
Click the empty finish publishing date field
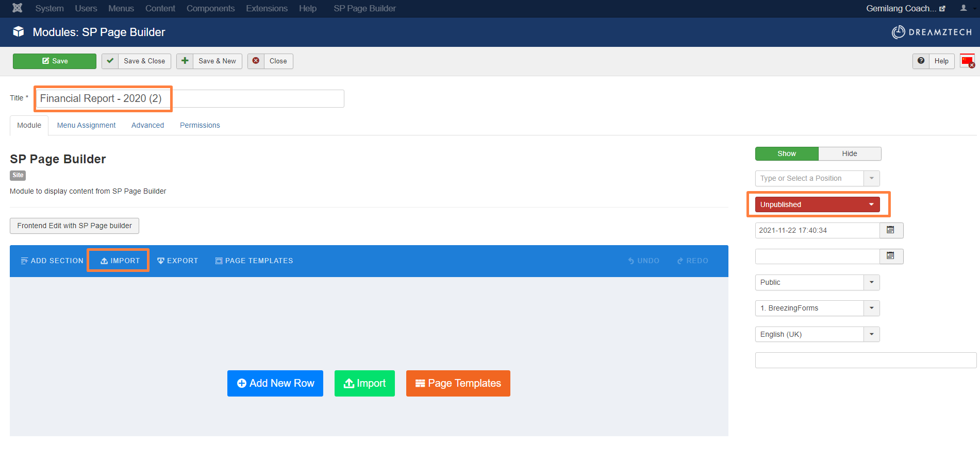point(817,256)
